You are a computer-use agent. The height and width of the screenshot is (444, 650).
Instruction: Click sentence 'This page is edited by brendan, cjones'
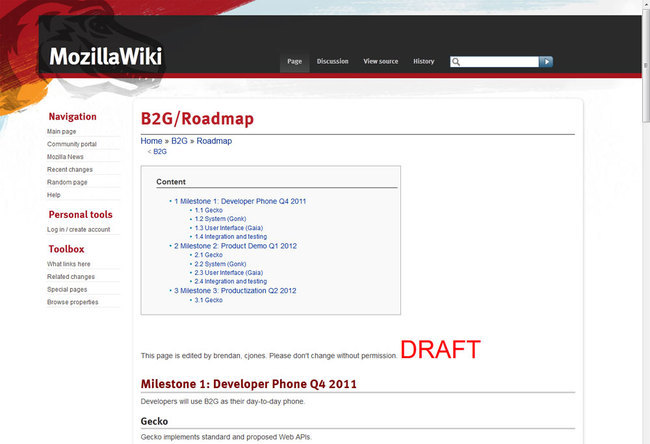(203, 356)
